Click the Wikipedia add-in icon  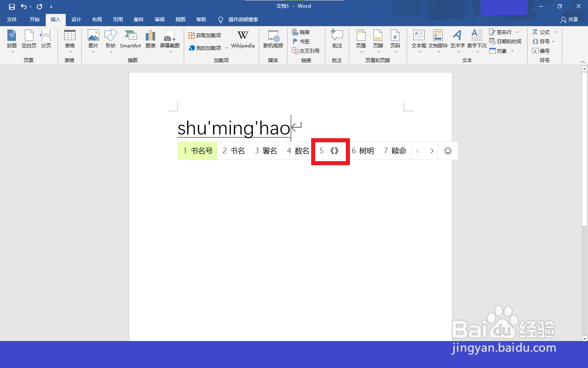coord(243,40)
